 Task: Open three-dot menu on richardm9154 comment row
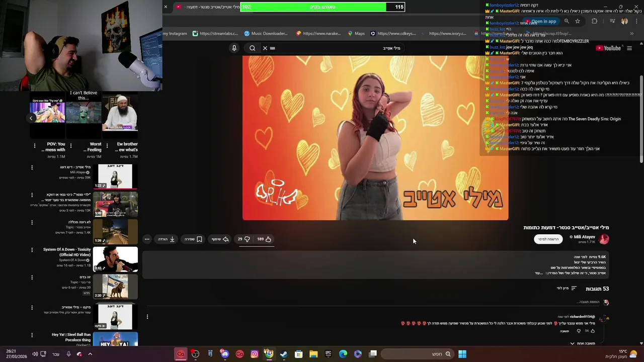(147, 317)
